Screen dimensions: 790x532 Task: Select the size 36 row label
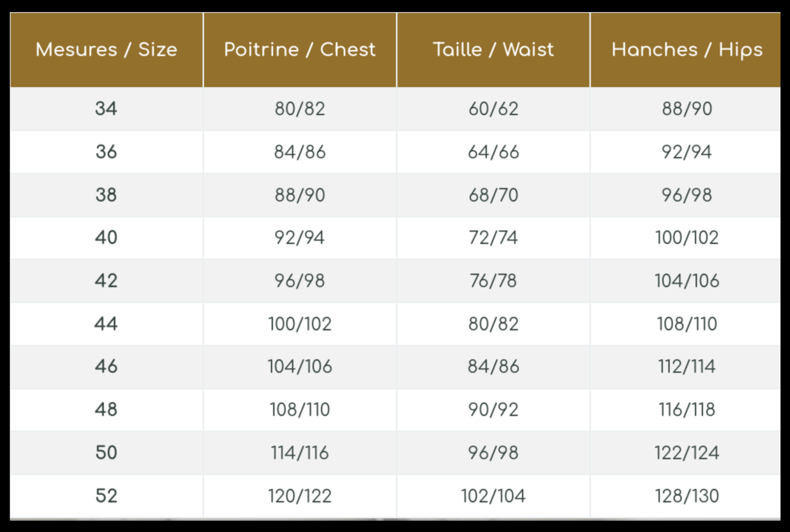pos(106,152)
